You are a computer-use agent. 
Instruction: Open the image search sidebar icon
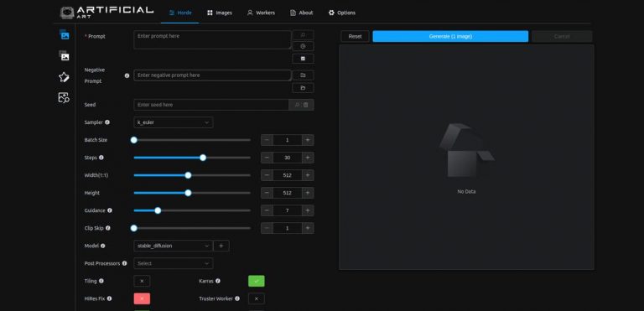pos(64,97)
